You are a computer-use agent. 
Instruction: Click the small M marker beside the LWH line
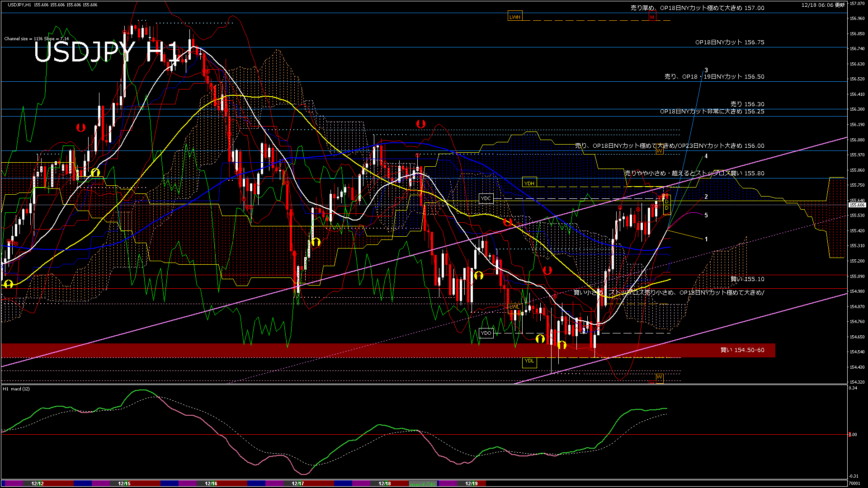(652, 17)
